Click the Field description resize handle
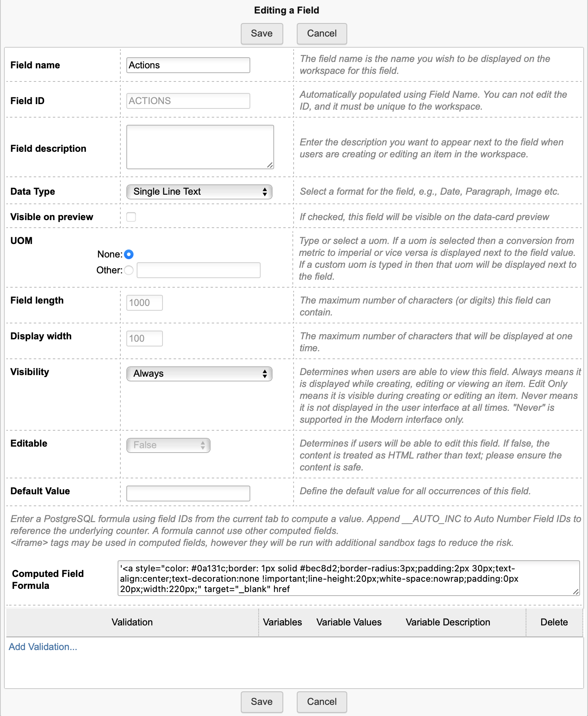The height and width of the screenshot is (716, 588). pos(270,165)
